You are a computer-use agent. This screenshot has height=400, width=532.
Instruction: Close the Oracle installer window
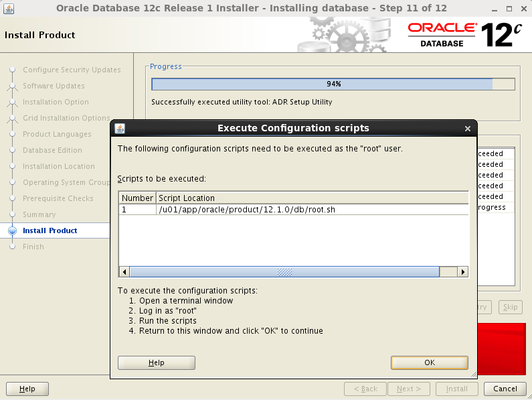pyautogui.click(x=524, y=9)
